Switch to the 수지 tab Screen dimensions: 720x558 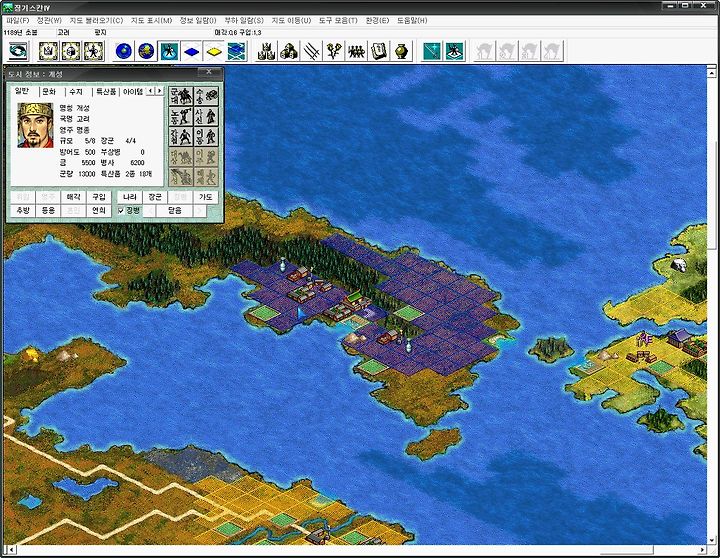(76, 92)
